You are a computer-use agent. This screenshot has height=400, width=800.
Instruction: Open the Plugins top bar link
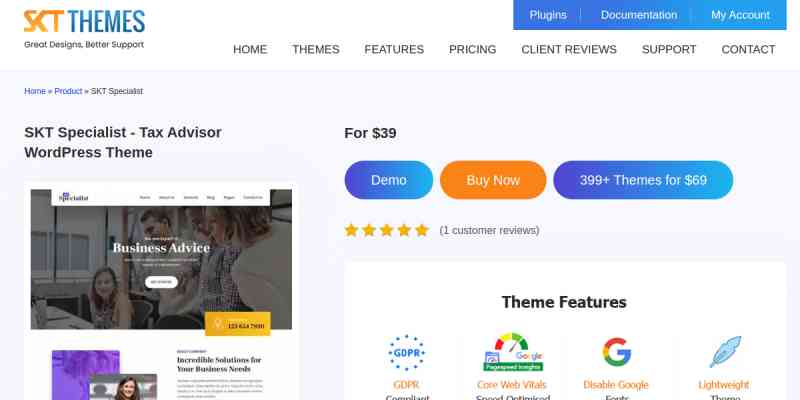tap(548, 15)
